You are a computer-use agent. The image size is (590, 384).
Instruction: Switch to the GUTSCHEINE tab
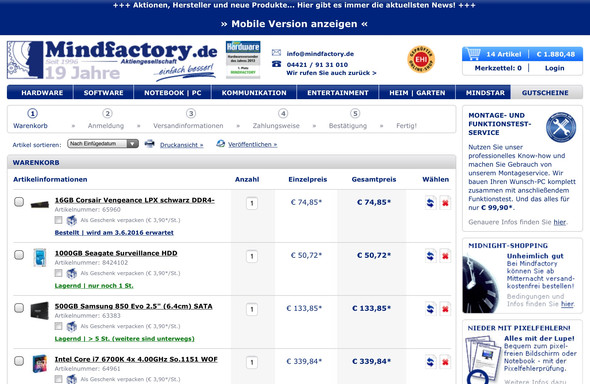545,93
